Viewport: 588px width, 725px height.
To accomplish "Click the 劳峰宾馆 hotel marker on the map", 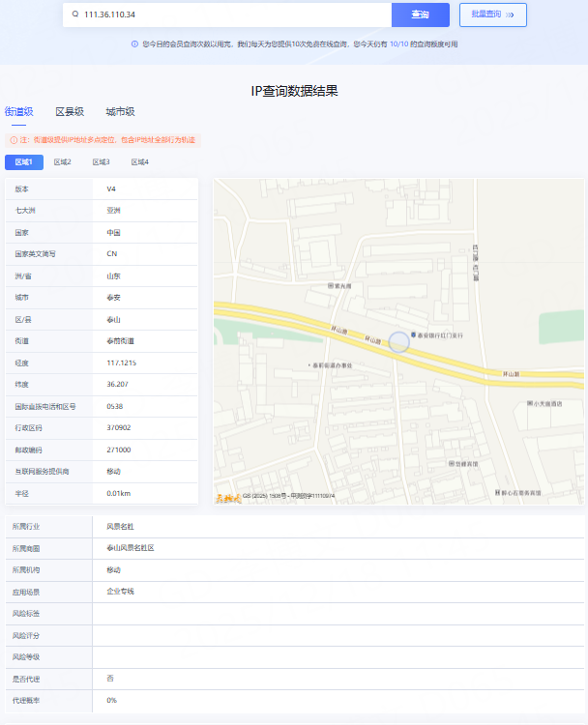I will click(452, 464).
